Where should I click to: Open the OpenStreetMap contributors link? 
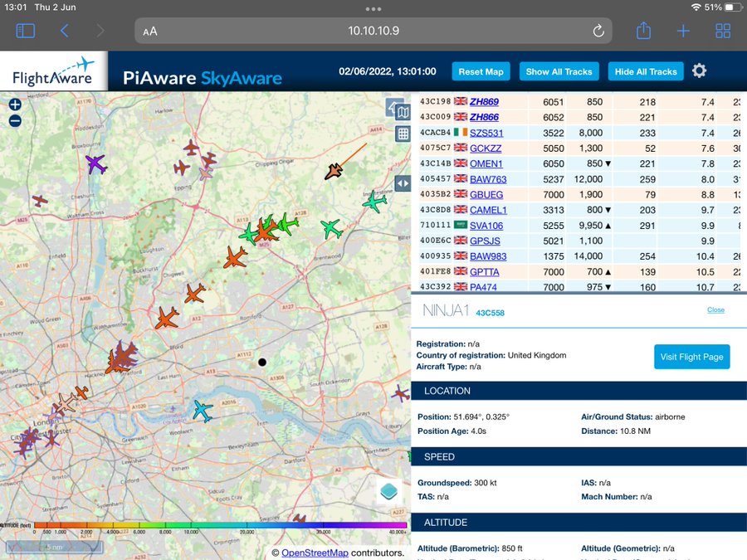click(315, 553)
